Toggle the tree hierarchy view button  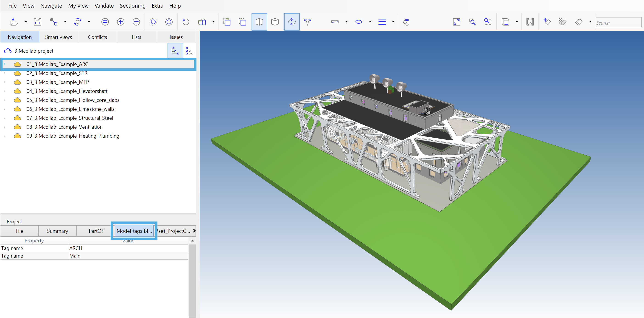point(175,51)
